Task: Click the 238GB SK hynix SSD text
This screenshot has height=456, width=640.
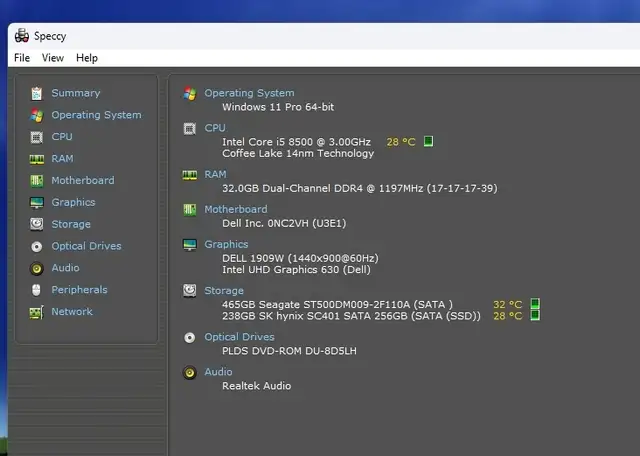Action: click(x=351, y=316)
